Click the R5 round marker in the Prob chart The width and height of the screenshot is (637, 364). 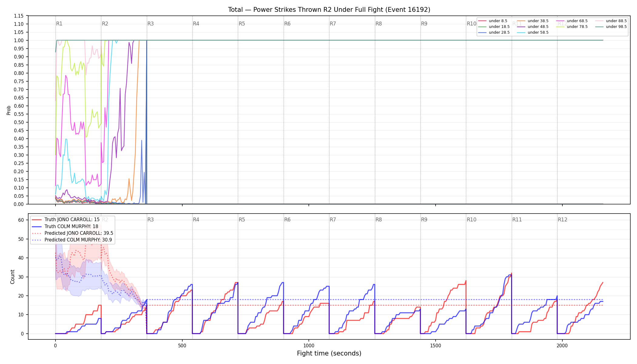(x=242, y=24)
